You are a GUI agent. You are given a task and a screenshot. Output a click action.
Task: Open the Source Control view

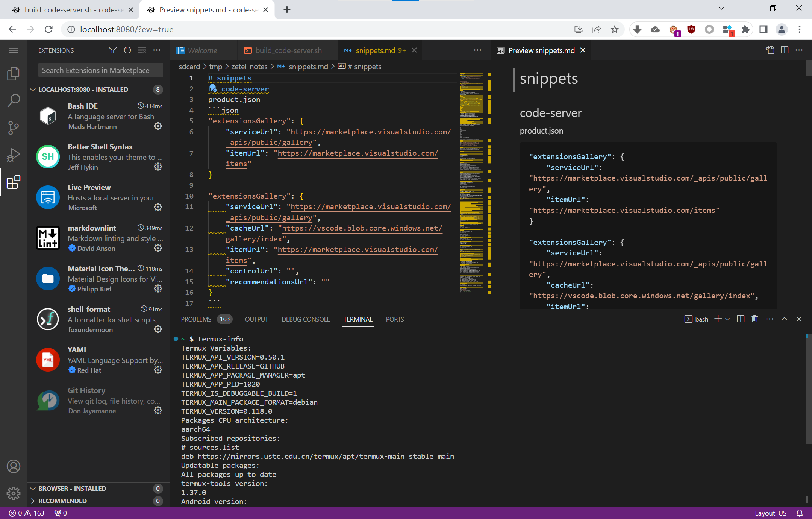click(x=14, y=128)
